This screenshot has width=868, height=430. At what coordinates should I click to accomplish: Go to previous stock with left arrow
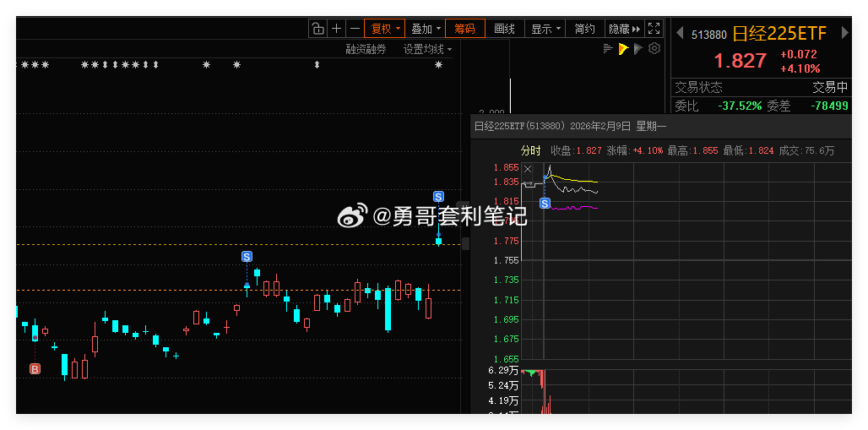680,33
